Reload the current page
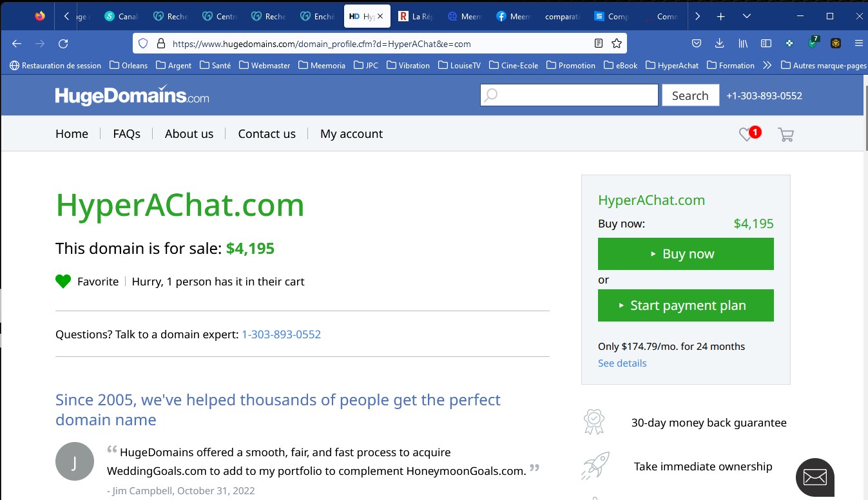This screenshot has height=500, width=868. [x=63, y=43]
